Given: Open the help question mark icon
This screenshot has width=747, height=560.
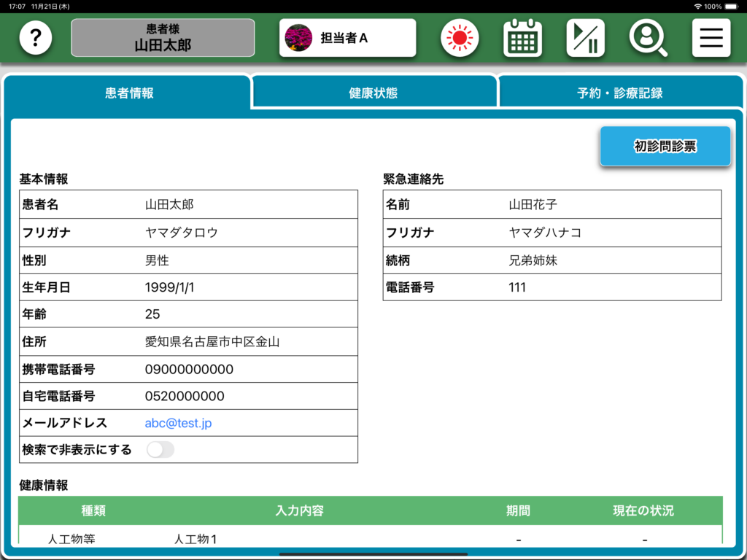Looking at the screenshot, I should (x=35, y=38).
